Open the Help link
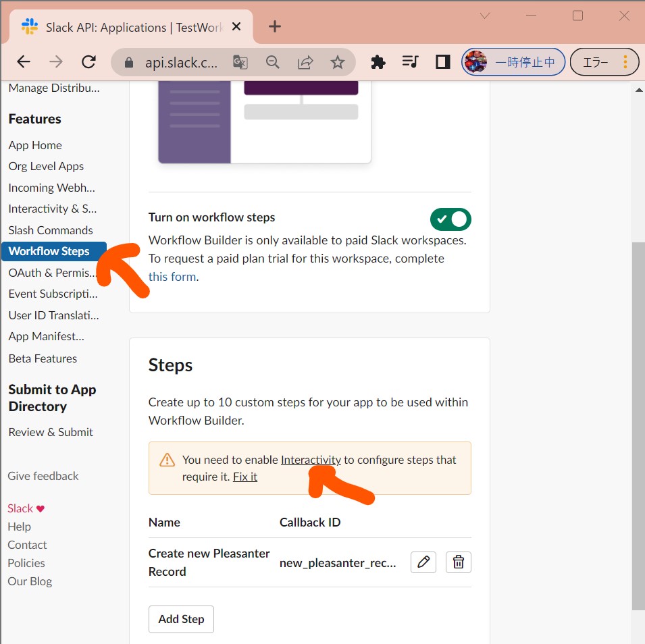645x644 pixels. click(x=20, y=527)
